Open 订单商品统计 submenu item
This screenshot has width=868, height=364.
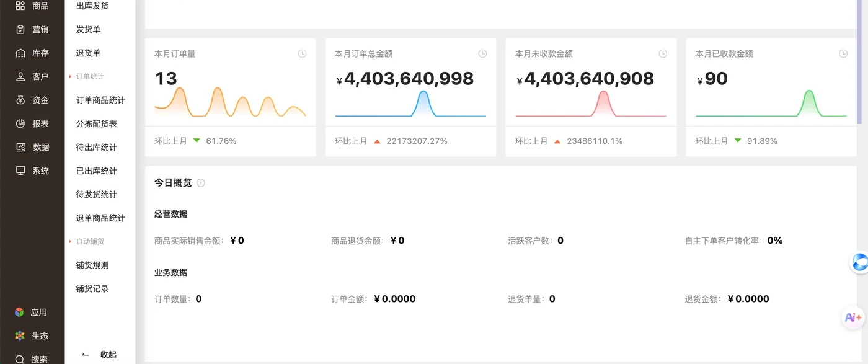point(100,100)
